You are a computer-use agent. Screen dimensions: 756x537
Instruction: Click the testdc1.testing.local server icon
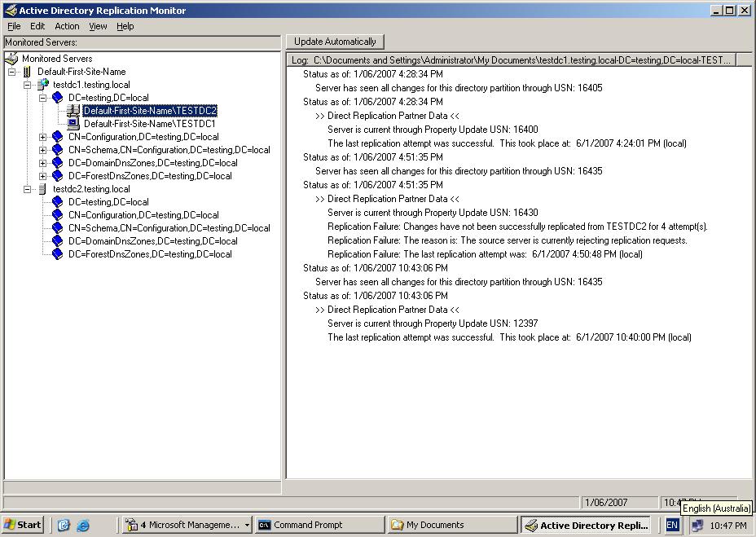(x=43, y=85)
